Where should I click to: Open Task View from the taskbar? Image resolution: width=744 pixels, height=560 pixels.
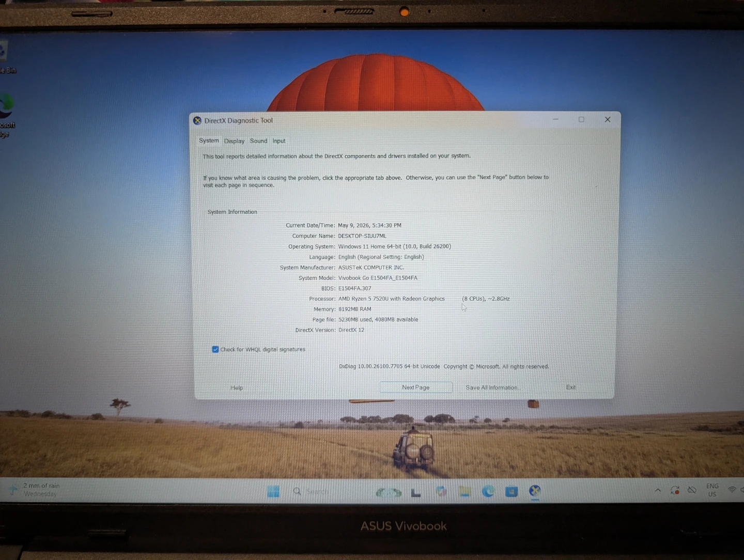point(416,492)
